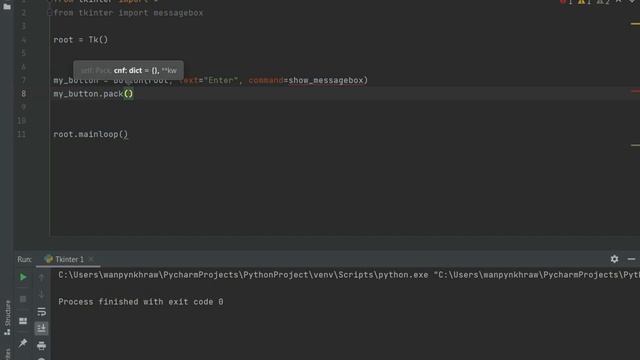Print the Run console output
This screenshot has width=640, height=360.
coord(41,346)
